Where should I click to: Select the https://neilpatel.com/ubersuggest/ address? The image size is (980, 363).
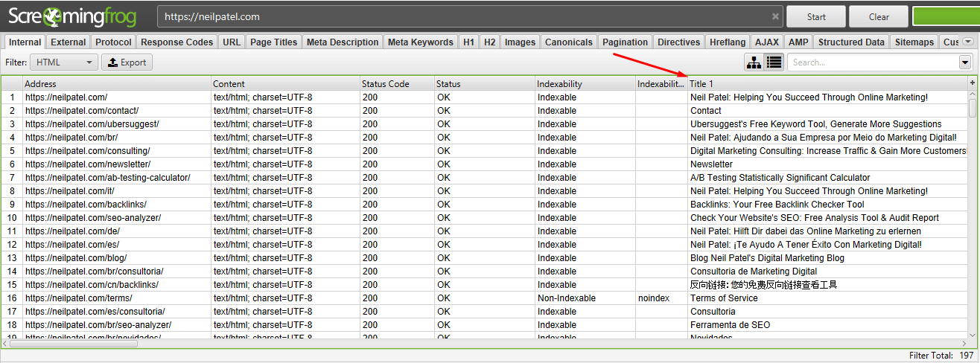point(92,124)
